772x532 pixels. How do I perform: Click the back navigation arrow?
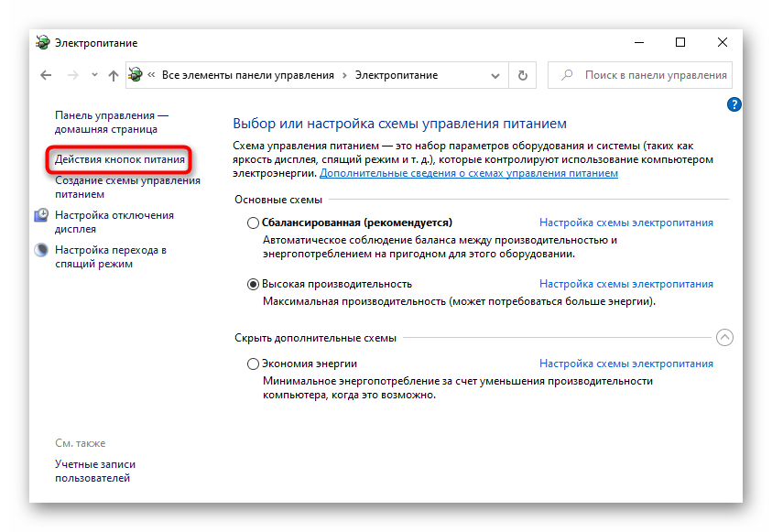pyautogui.click(x=47, y=75)
